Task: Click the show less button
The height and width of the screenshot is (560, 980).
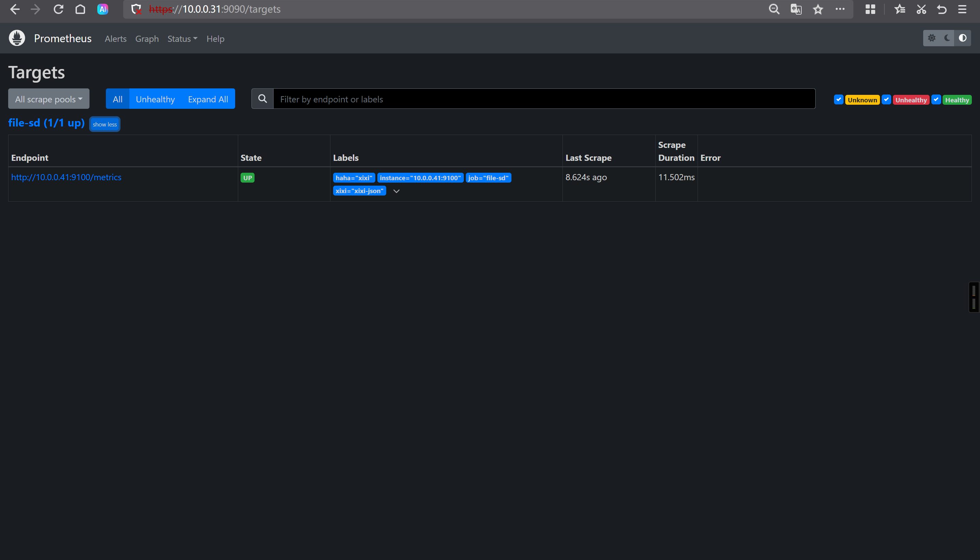Action: pos(105,124)
